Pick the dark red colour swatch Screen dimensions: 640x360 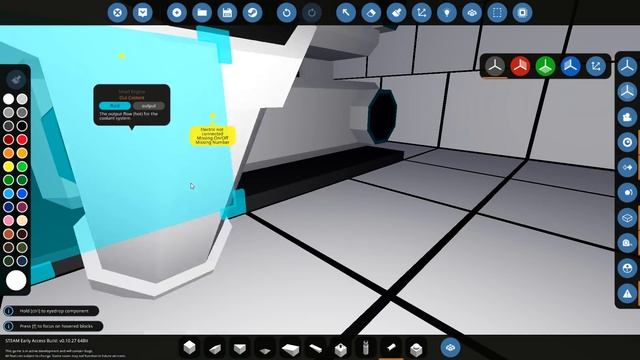point(9,139)
